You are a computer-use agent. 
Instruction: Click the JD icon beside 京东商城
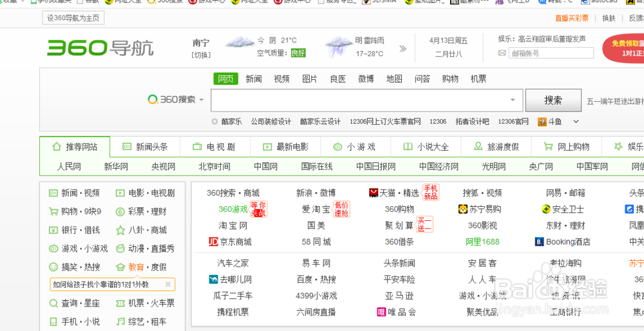[x=213, y=241]
